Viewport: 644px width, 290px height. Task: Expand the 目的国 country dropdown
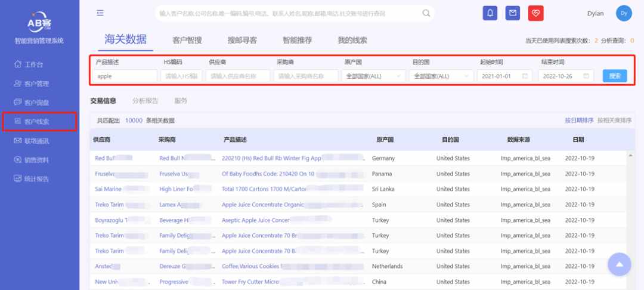point(441,76)
